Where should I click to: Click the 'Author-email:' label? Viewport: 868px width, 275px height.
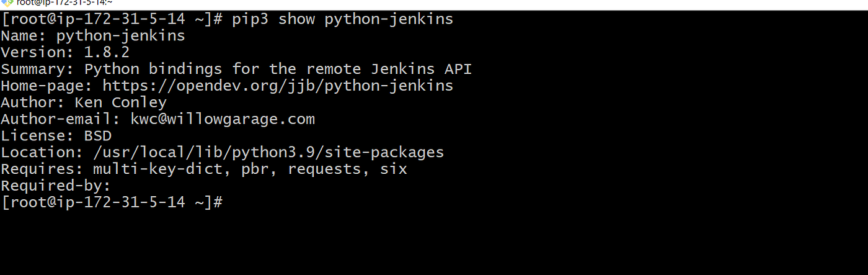tap(60, 119)
